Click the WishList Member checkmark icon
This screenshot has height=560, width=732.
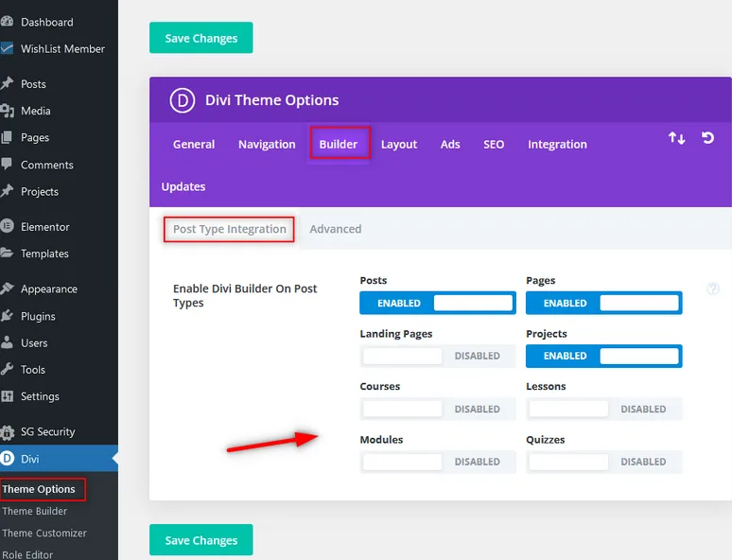click(7, 48)
